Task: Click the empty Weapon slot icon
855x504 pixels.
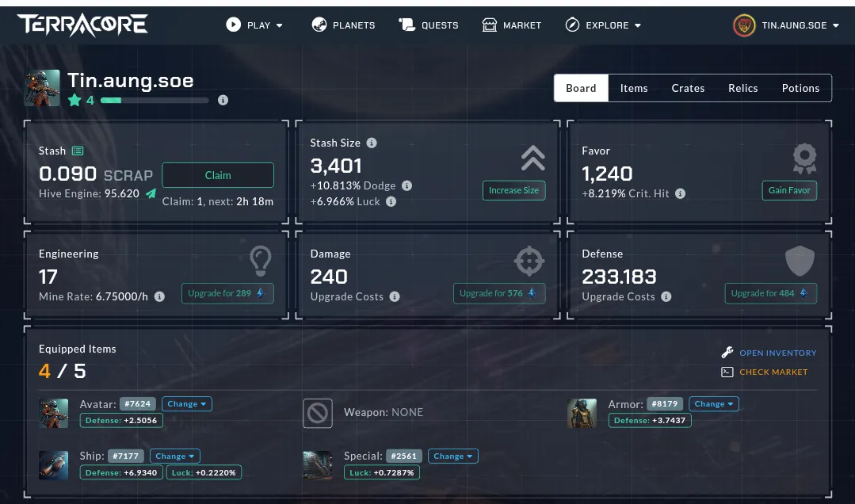Action: (x=317, y=413)
